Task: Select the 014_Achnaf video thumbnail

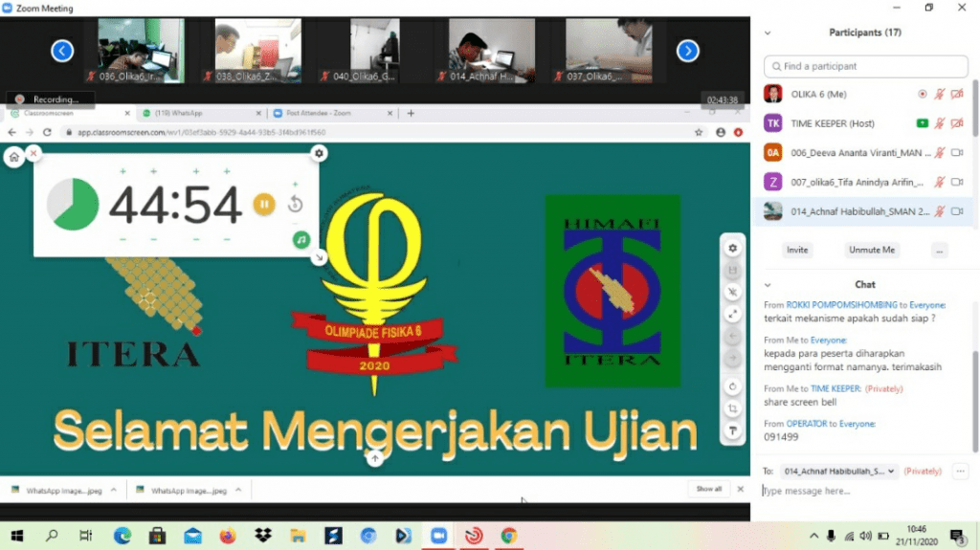Action: 492,50
